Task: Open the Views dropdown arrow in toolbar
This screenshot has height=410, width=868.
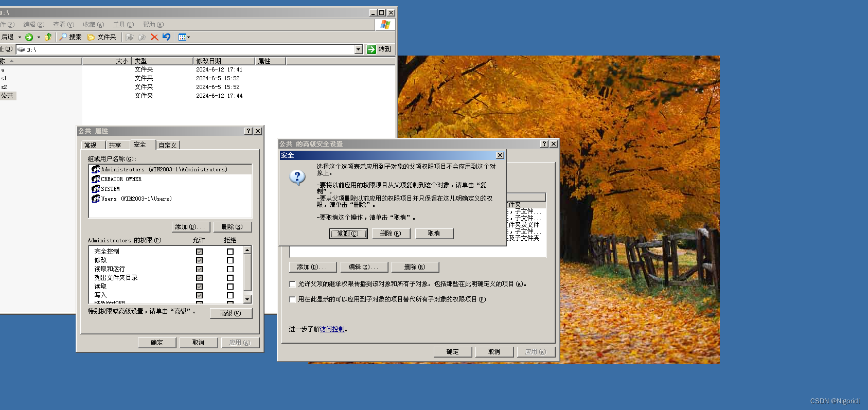Action: (189, 37)
